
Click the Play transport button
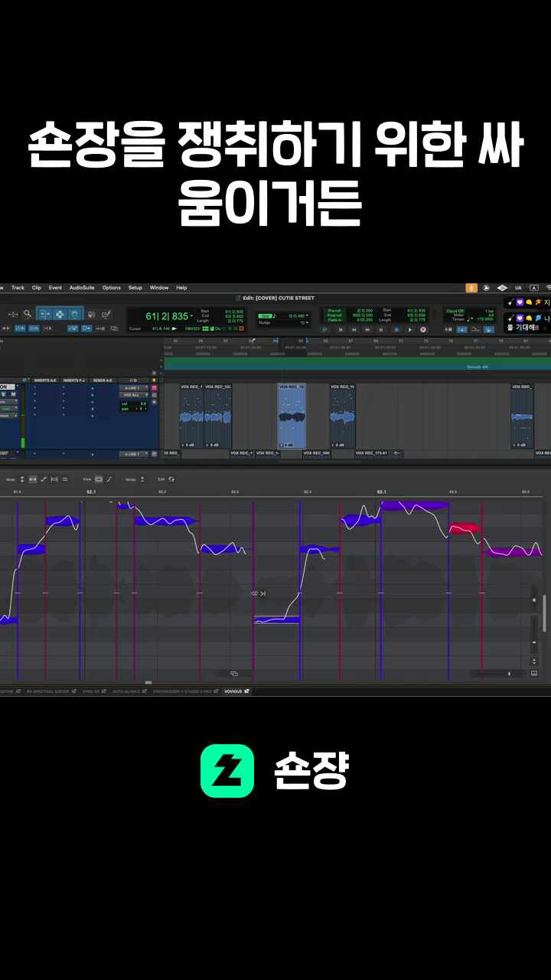[409, 329]
